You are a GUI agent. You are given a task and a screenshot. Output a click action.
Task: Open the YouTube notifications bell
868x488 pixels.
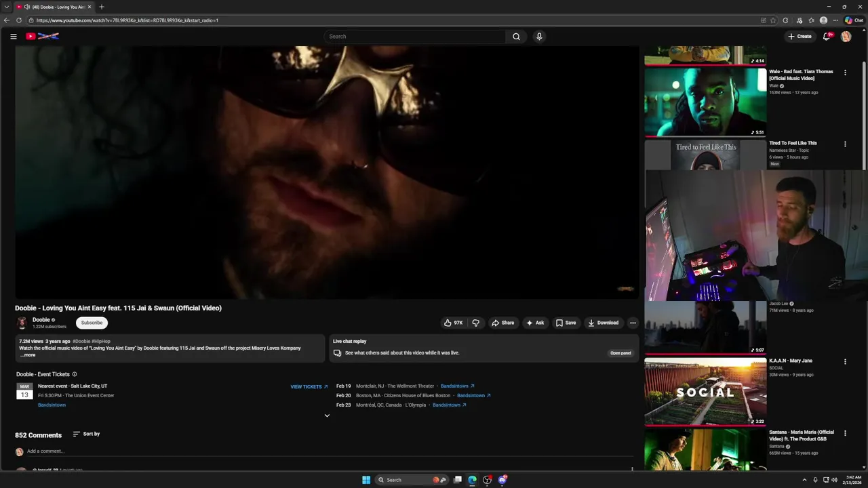[x=827, y=37]
